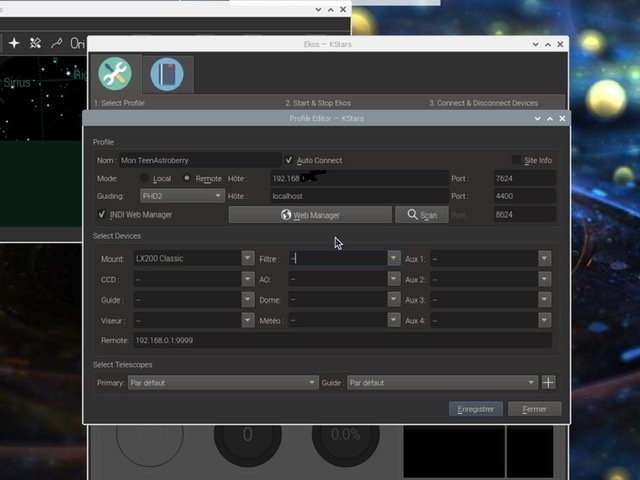Close the Profile Editor window
The width and height of the screenshot is (640, 480).
562,118
